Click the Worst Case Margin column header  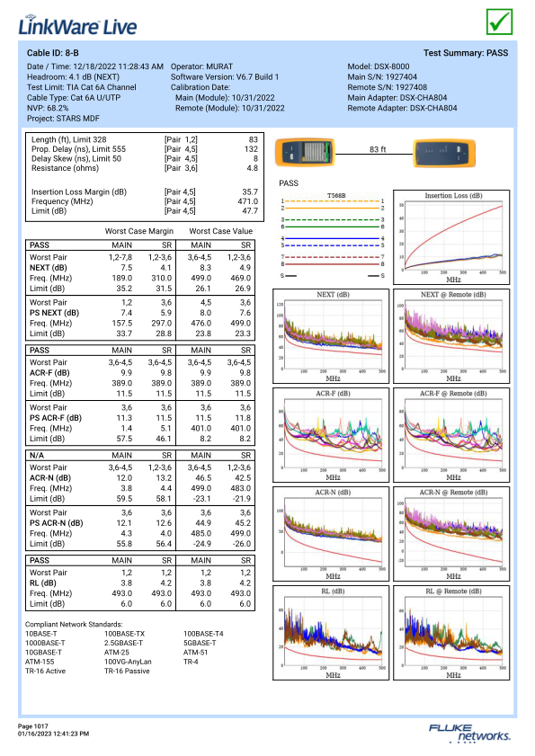pyautogui.click(x=139, y=231)
